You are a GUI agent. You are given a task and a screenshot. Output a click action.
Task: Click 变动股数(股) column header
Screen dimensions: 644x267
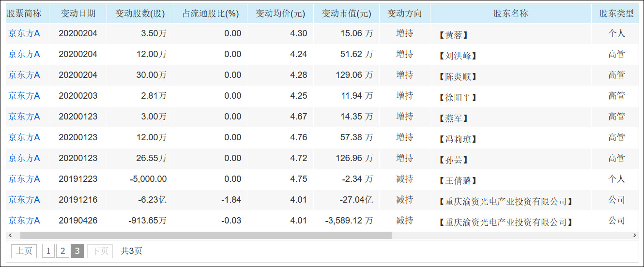click(140, 14)
